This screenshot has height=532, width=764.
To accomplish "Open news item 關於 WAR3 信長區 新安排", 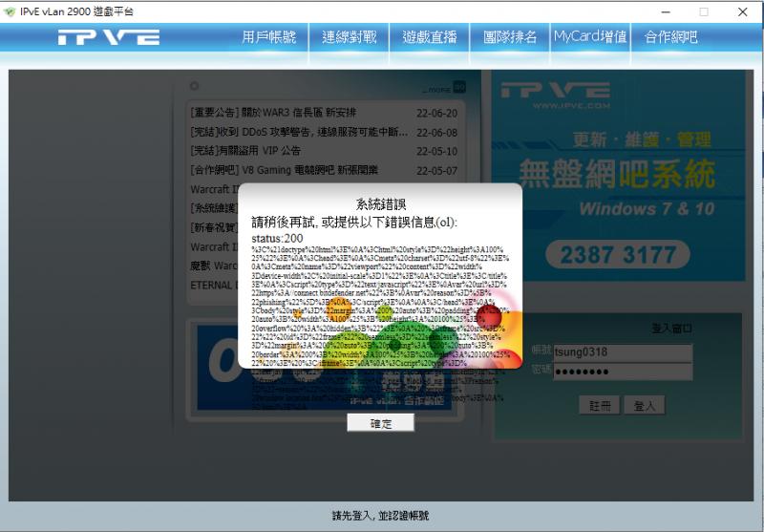I will [x=273, y=113].
